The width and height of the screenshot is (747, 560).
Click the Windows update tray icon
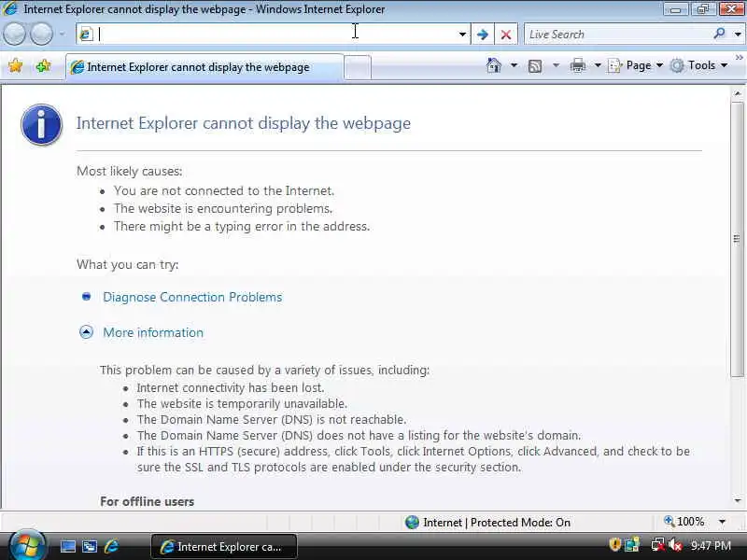[632, 545]
